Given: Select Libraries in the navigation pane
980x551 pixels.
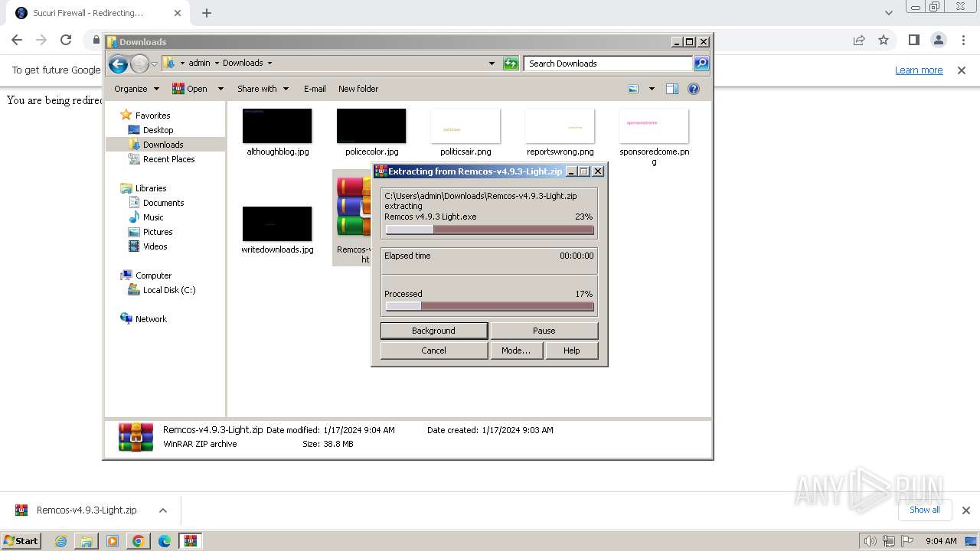Looking at the screenshot, I should [151, 188].
